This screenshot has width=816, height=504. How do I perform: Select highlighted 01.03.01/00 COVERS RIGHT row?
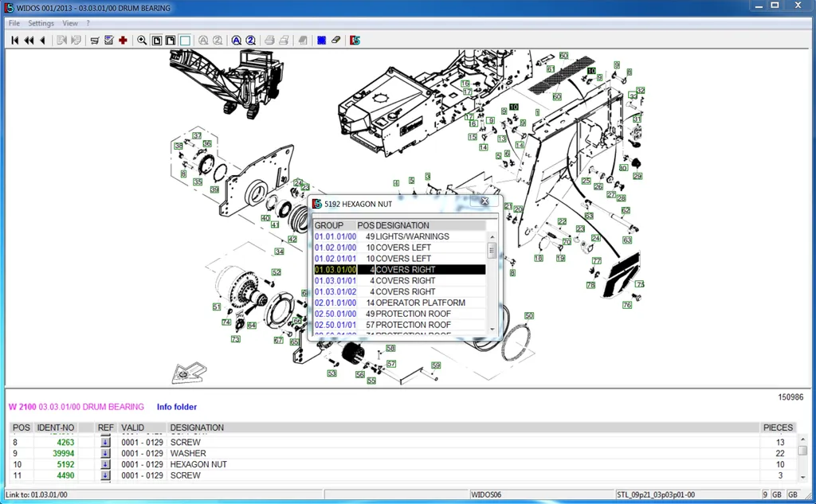(399, 269)
